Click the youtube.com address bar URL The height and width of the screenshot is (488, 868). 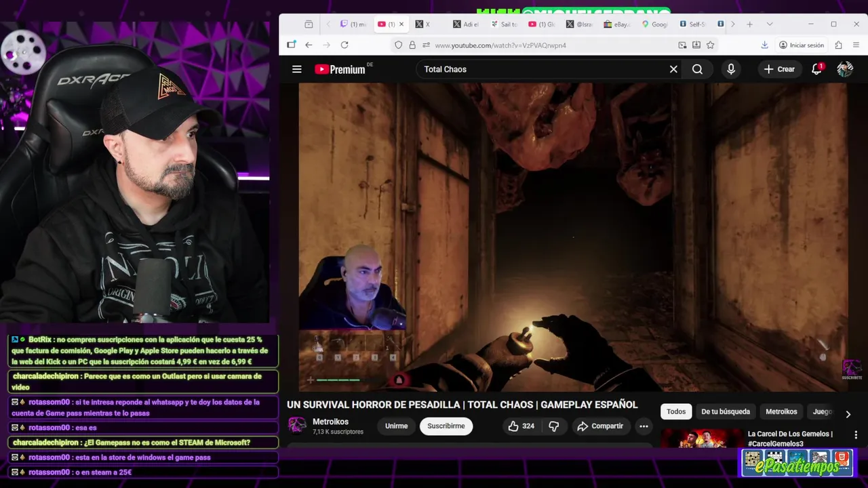pos(500,45)
